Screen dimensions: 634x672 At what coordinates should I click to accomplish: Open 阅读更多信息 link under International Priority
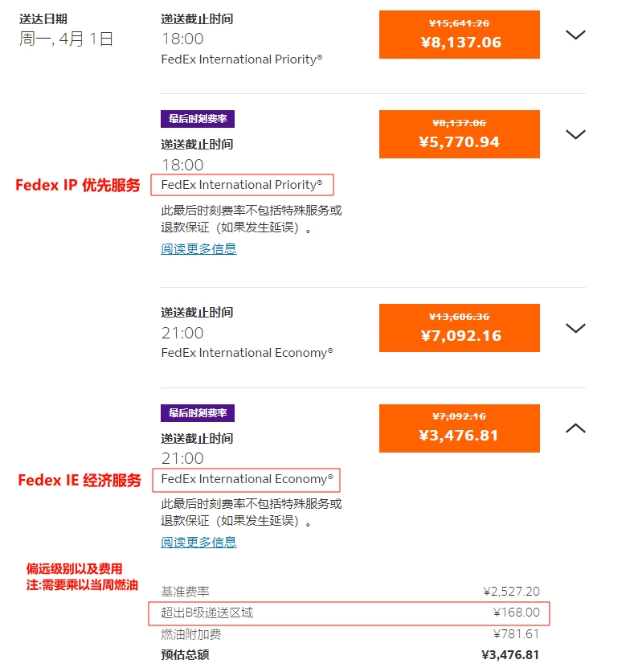(198, 249)
